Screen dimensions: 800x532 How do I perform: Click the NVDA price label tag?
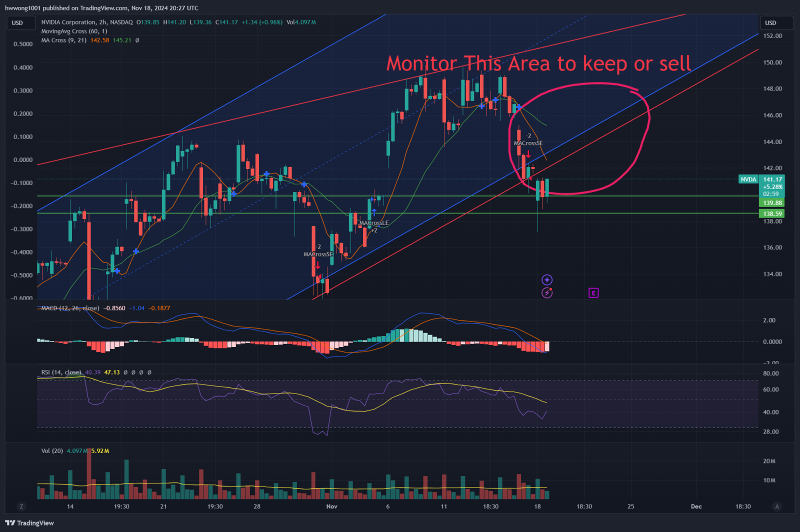pyautogui.click(x=748, y=179)
